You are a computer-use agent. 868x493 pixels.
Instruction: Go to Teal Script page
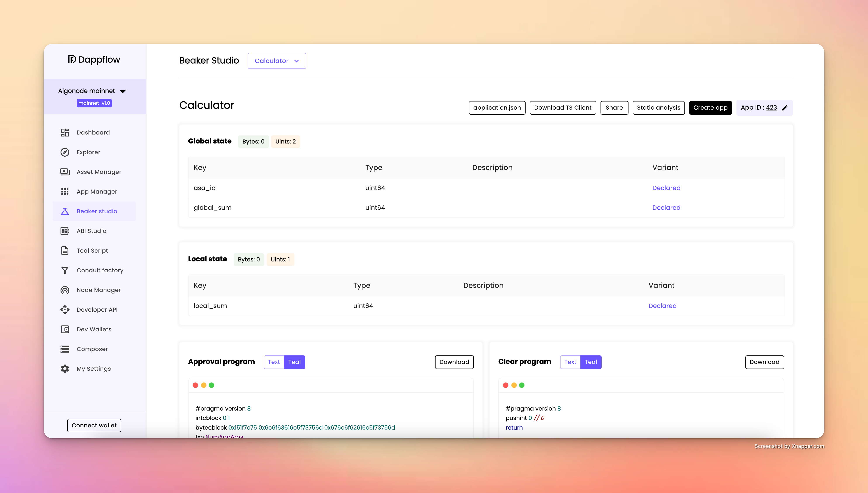[x=92, y=251]
